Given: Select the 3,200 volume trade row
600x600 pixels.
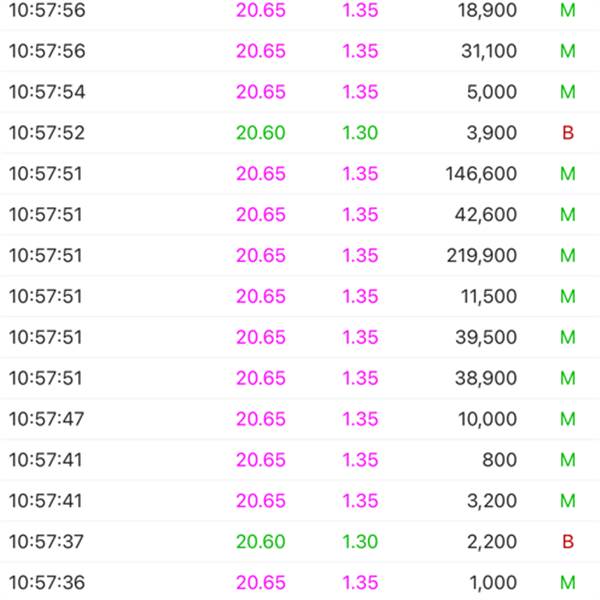Looking at the screenshot, I should pos(300,501).
